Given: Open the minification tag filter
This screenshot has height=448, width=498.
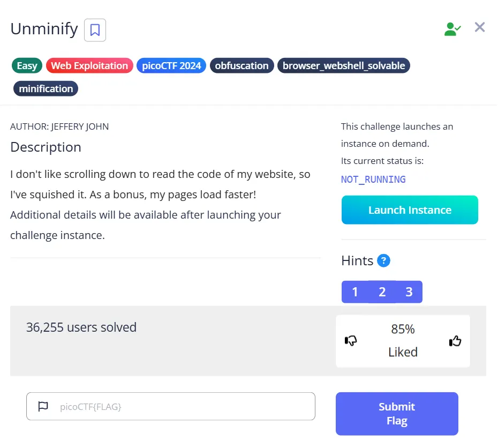Looking at the screenshot, I should click(46, 88).
